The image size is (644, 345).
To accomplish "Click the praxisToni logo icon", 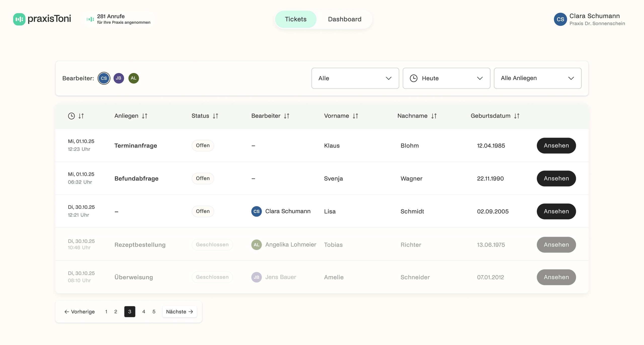I will point(19,19).
